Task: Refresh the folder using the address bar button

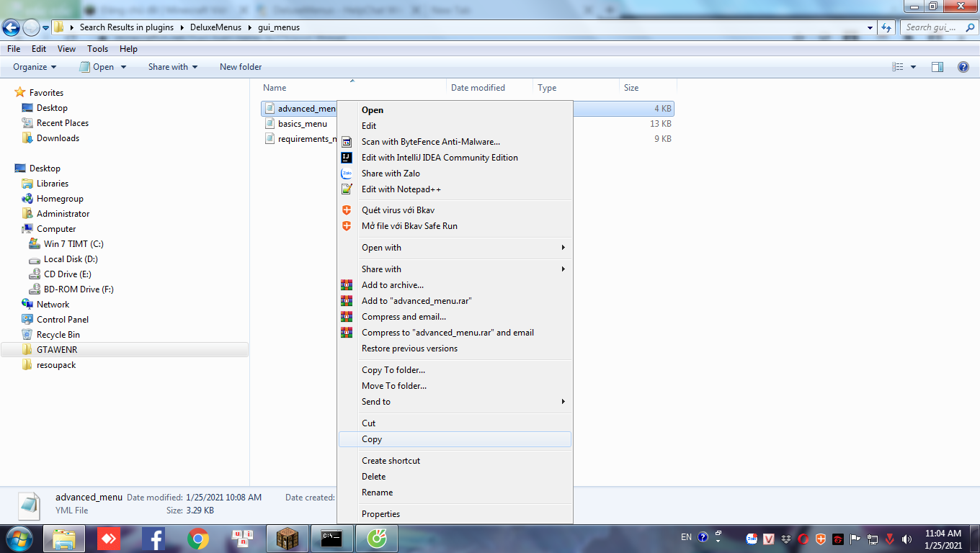Action: pos(886,27)
